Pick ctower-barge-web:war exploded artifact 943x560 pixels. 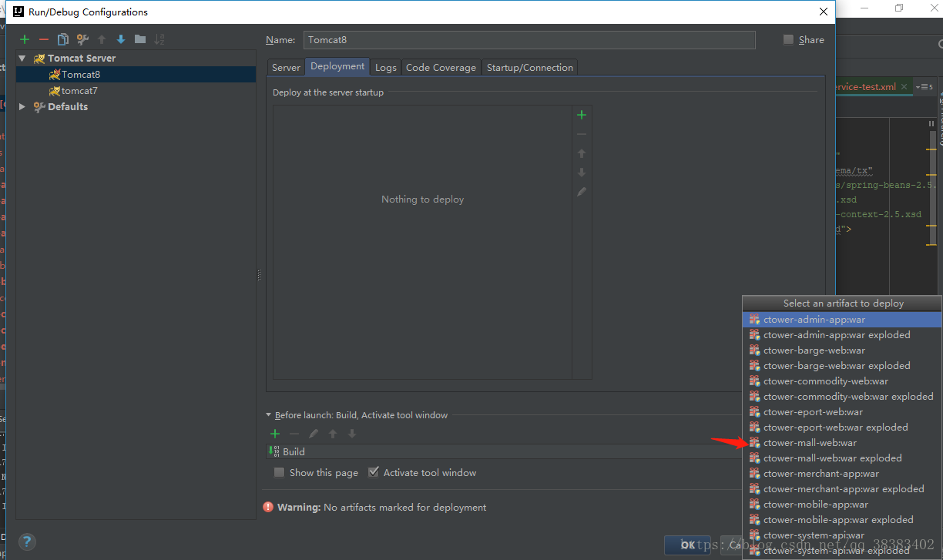[842, 365]
